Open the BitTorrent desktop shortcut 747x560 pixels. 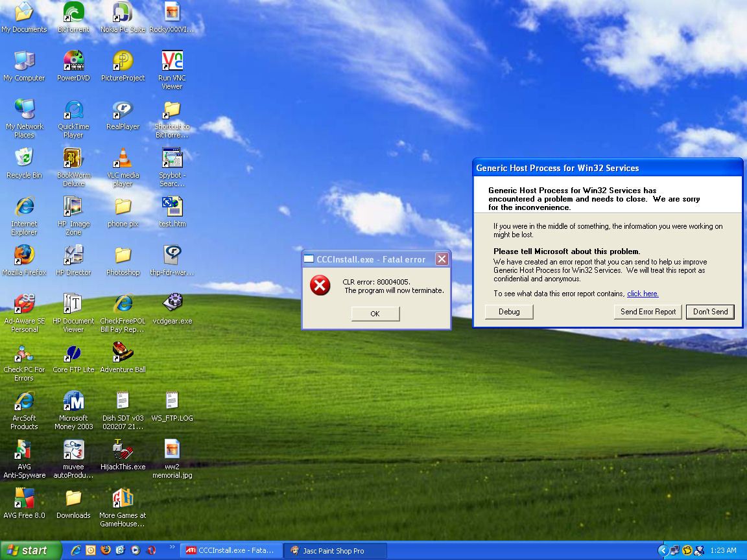pyautogui.click(x=73, y=17)
